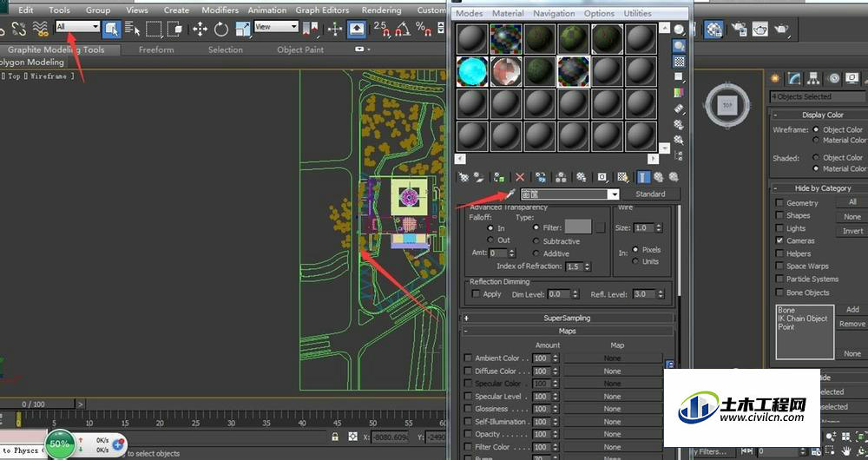This screenshot has width=868, height=460.
Task: Open the All selection filter dropdown
Action: tap(77, 27)
